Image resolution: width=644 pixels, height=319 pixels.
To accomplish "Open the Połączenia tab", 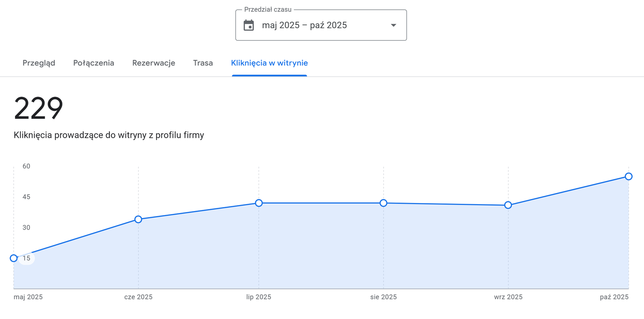I will click(x=93, y=63).
